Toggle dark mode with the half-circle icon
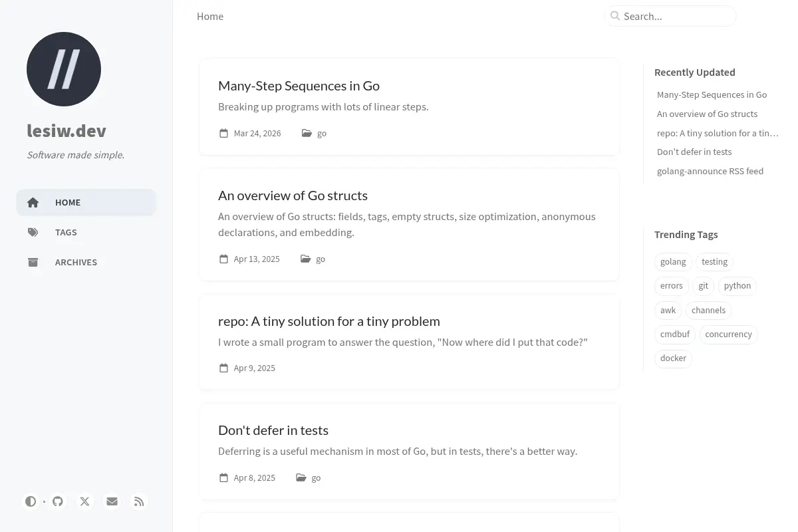The height and width of the screenshot is (532, 798). pos(31,501)
